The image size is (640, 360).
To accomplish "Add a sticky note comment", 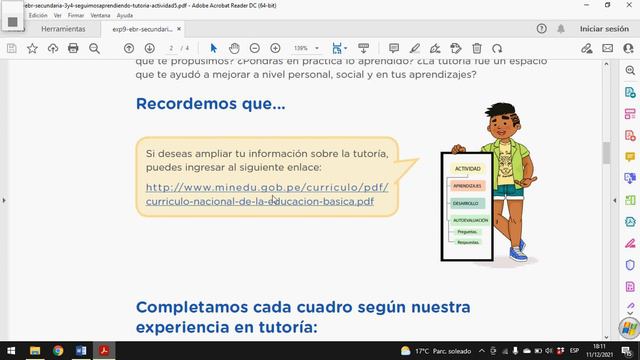I will [394, 49].
